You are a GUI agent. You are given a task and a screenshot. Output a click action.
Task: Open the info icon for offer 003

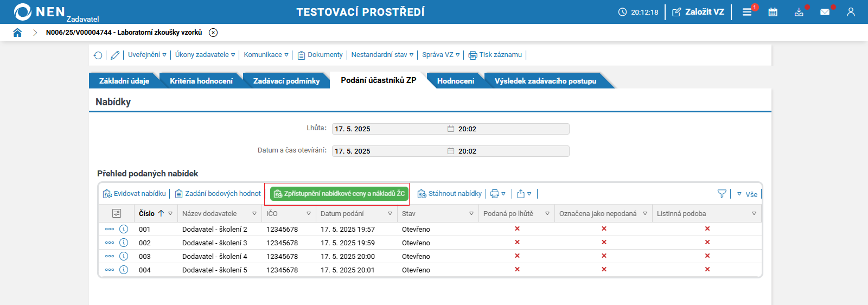pos(124,256)
